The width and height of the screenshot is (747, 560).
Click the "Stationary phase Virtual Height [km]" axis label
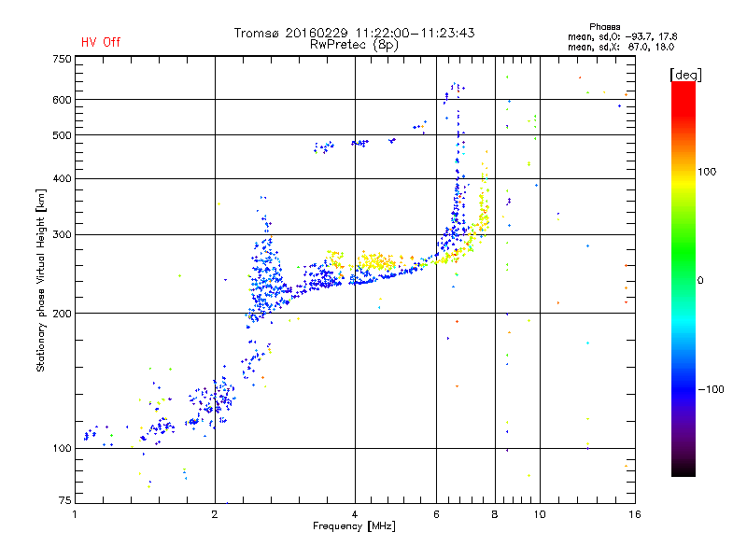[x=40, y=281]
